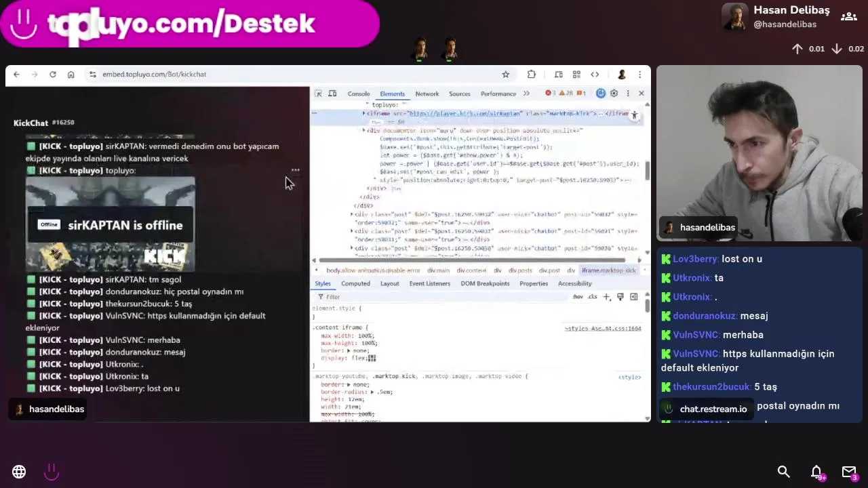Select the body.allow-animation breadcrumb

coord(373,270)
